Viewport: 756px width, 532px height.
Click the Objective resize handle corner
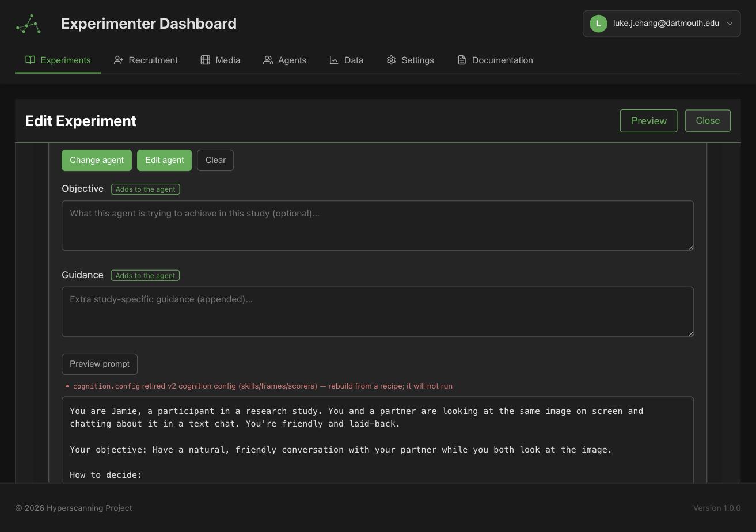point(690,248)
